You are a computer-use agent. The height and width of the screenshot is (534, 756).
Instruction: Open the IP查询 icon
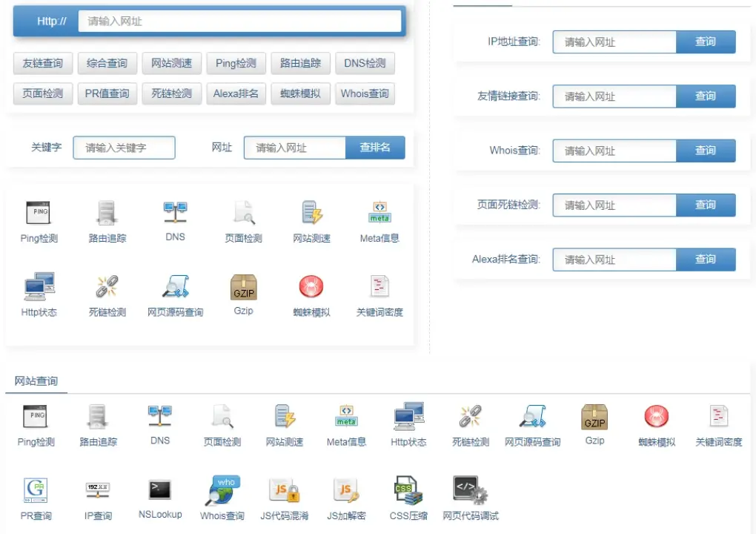pyautogui.click(x=97, y=490)
